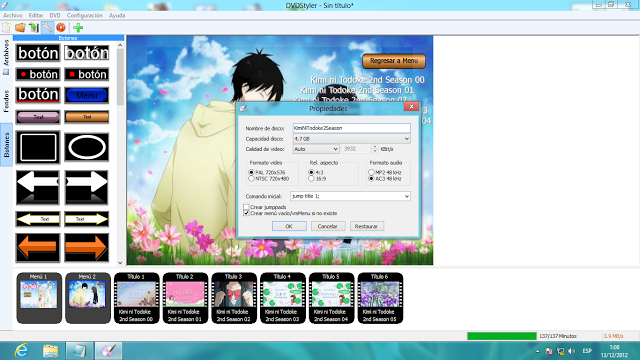Click the bitrate KBit/s spinner arrows
This screenshot has width=640, height=360.
pos(375,149)
